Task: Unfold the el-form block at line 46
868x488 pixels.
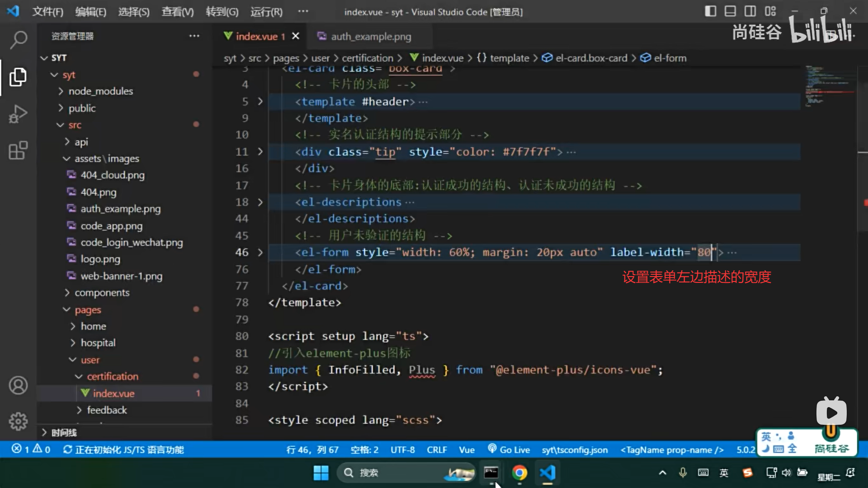Action: tap(260, 252)
